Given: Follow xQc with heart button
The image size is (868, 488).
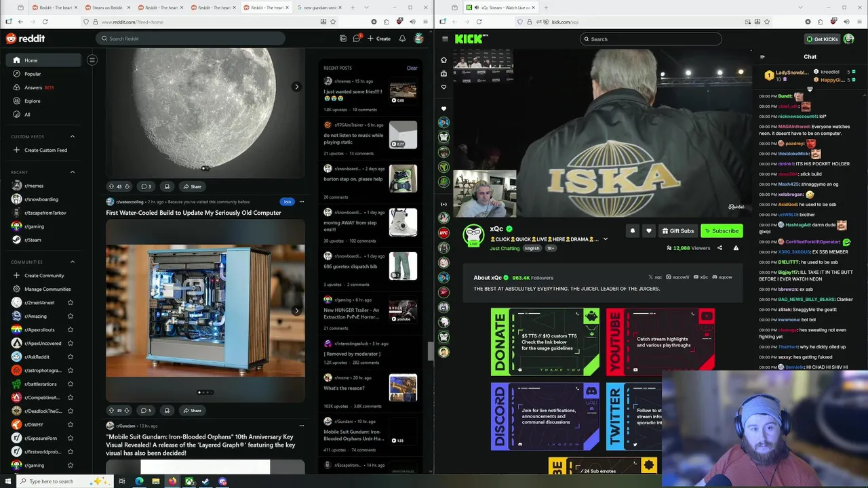Looking at the screenshot, I should (649, 231).
